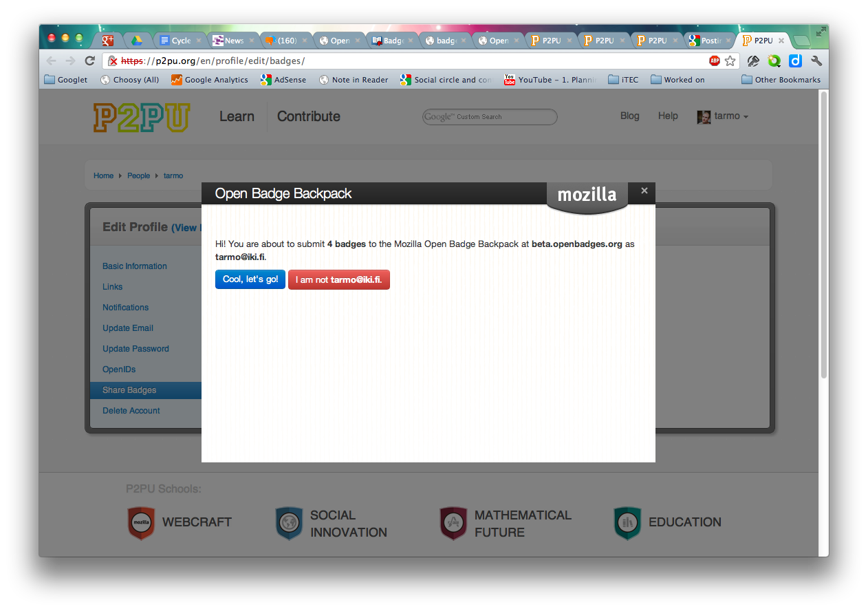Select Links in profile sidebar
This screenshot has height=611, width=868.
(x=113, y=287)
